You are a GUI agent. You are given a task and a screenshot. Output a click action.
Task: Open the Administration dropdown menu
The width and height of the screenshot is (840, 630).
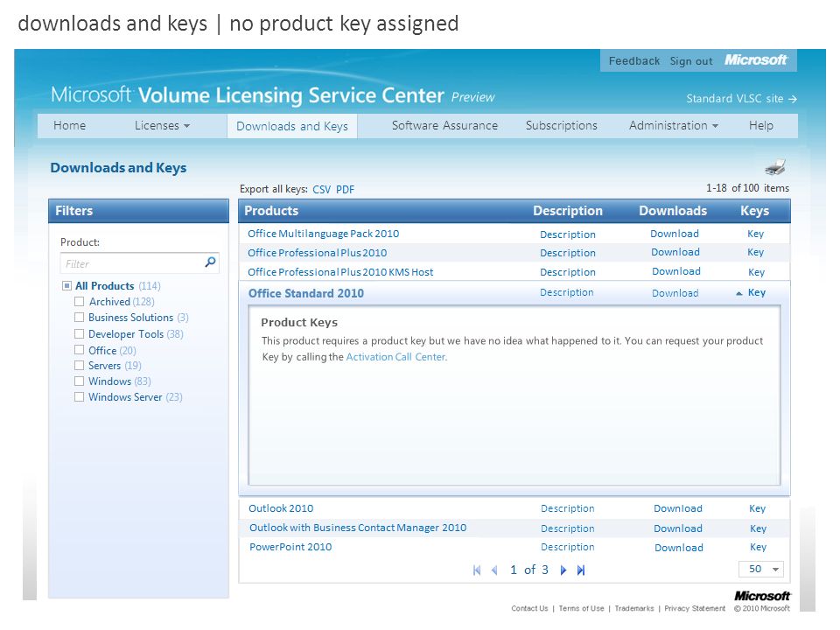[x=674, y=125]
